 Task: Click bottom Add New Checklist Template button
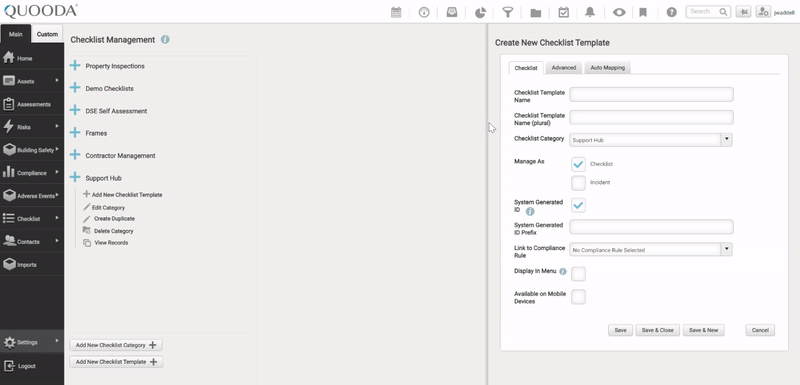116,362
